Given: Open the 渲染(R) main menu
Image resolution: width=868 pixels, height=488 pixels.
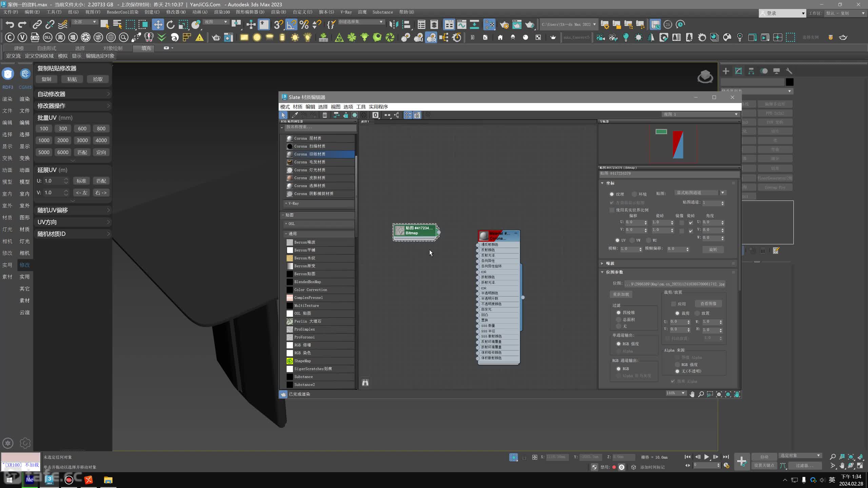Looking at the screenshot, I should (x=278, y=12).
